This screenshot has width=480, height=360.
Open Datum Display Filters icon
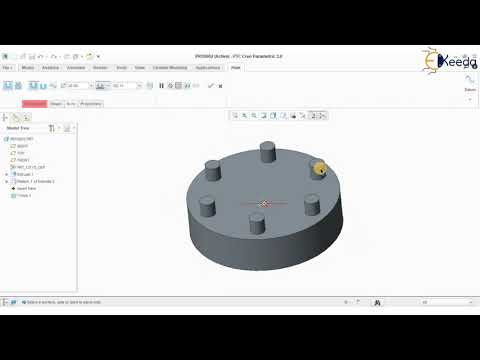(303, 116)
